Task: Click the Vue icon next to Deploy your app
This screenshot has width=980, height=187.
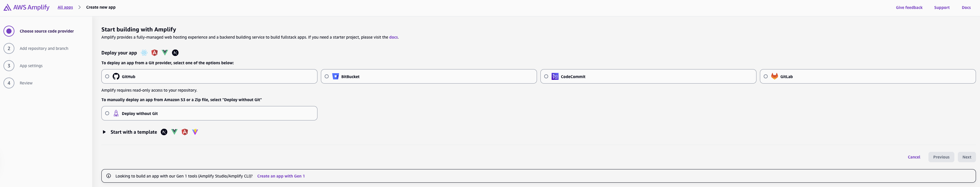Action: point(164,52)
